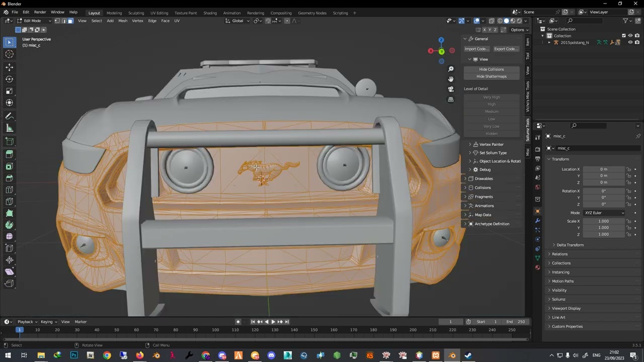Open the Render menu
Viewport: 644px width, 362px height.
tap(40, 12)
